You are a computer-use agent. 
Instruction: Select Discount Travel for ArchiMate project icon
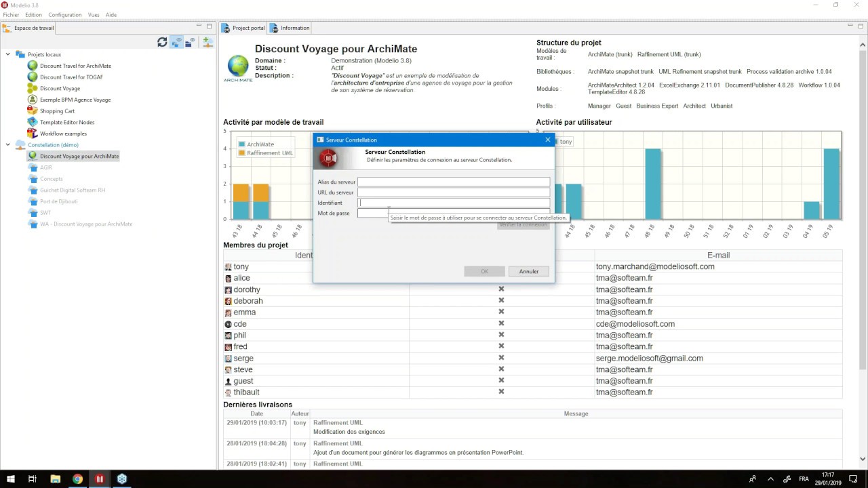coord(33,66)
